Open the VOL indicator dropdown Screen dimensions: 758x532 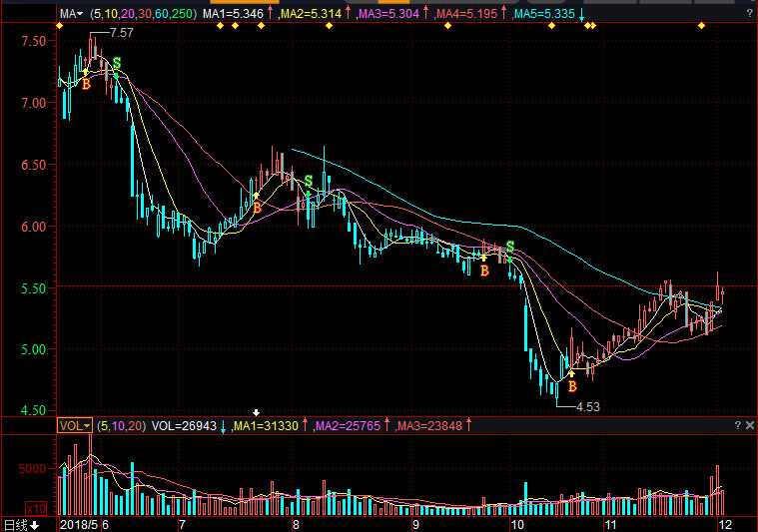pyautogui.click(x=74, y=425)
